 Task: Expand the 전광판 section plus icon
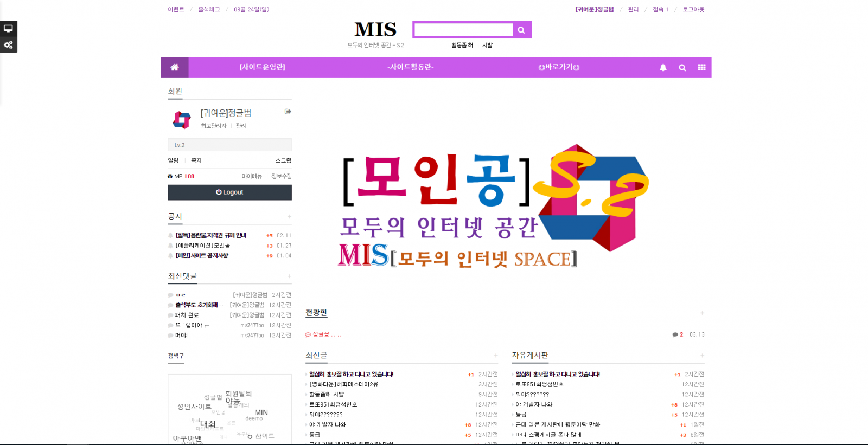tap(702, 313)
